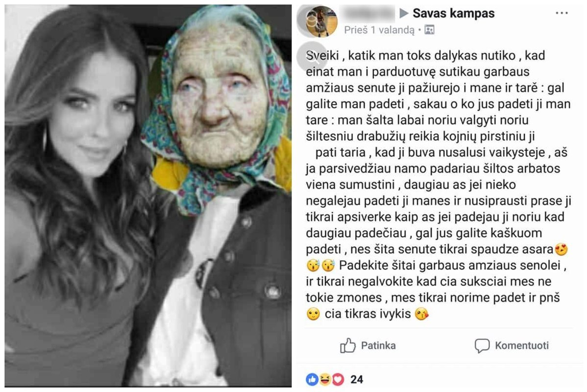Open the three-dot post options menu
Screen dimensions: 587x392
click(x=562, y=13)
